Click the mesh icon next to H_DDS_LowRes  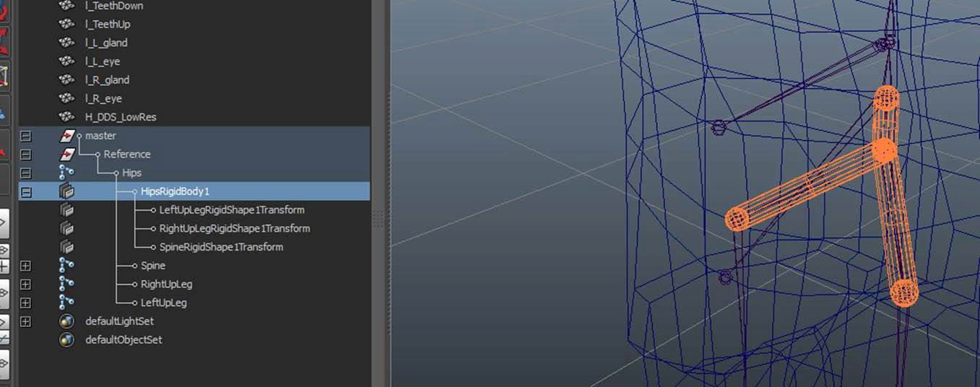click(x=66, y=117)
